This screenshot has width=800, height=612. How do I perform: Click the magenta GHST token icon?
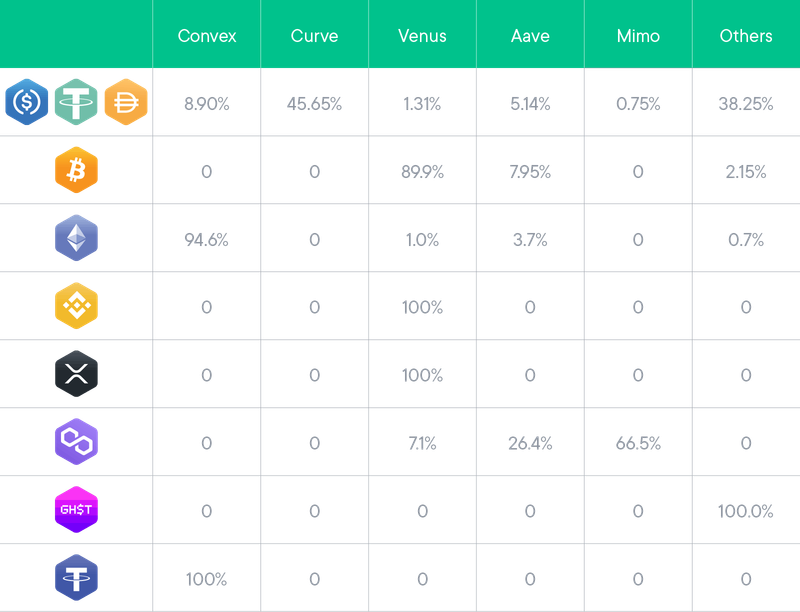(x=77, y=509)
